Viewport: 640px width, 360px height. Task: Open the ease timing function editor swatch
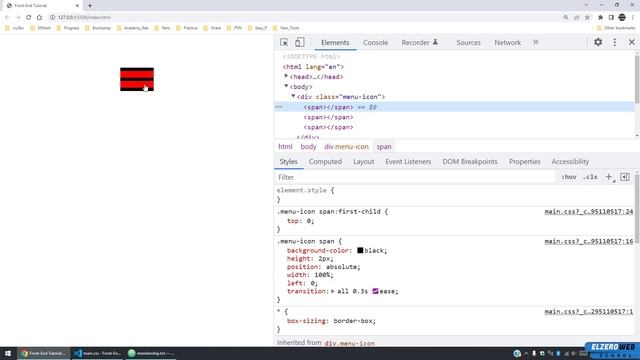pos(375,291)
